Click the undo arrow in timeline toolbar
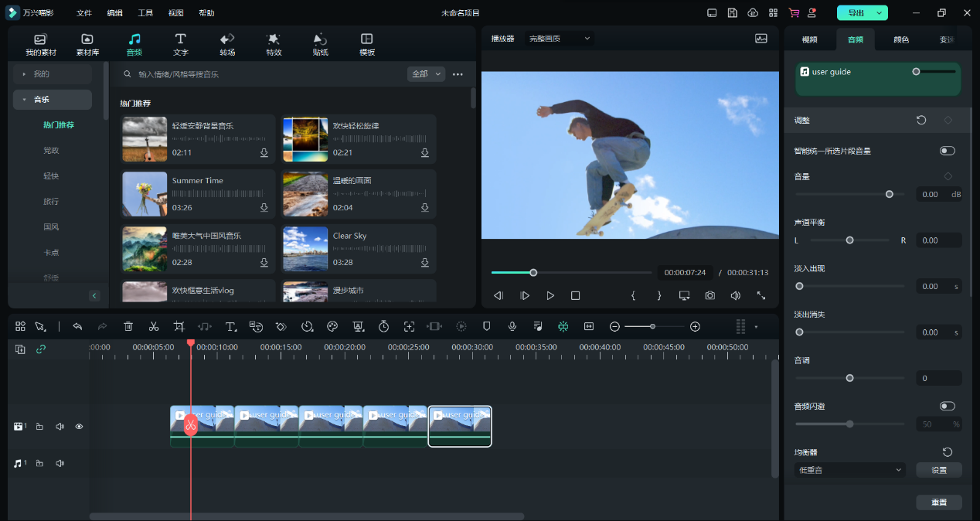 tap(77, 327)
